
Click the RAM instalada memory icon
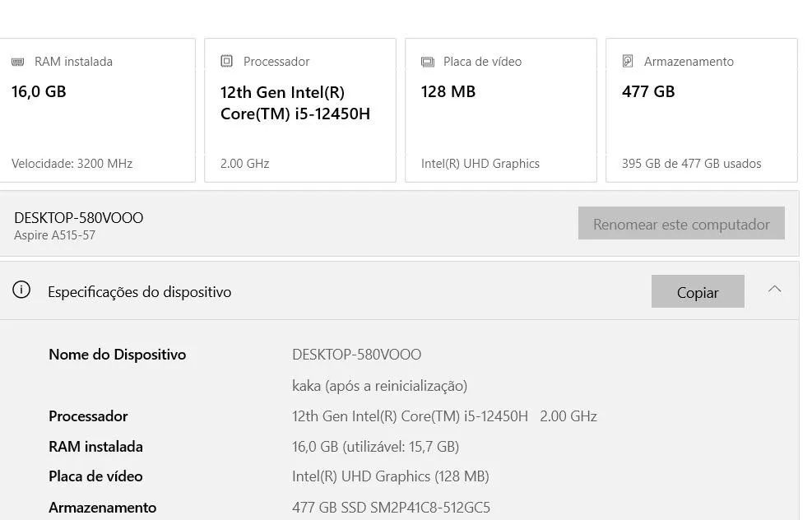pos(17,62)
